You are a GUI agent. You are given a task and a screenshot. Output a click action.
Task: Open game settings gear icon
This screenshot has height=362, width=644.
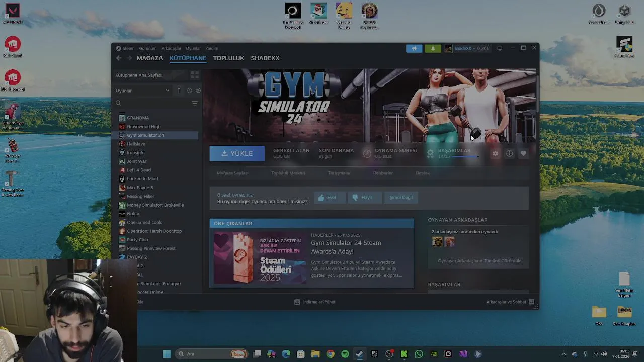(x=495, y=154)
